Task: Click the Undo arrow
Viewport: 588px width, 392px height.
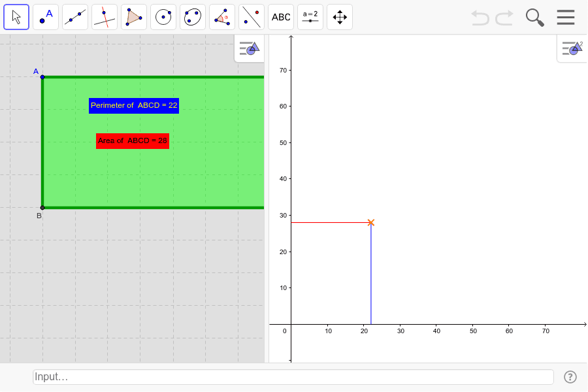Action: (x=480, y=18)
